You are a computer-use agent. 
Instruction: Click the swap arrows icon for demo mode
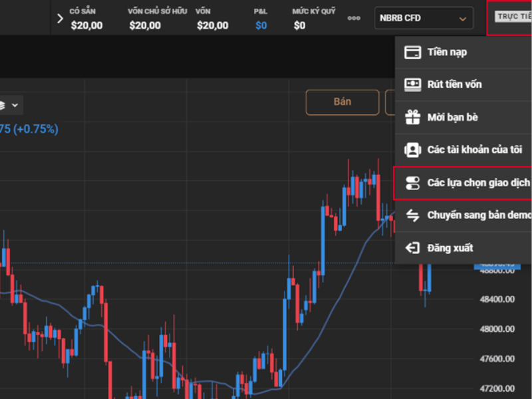click(x=413, y=215)
